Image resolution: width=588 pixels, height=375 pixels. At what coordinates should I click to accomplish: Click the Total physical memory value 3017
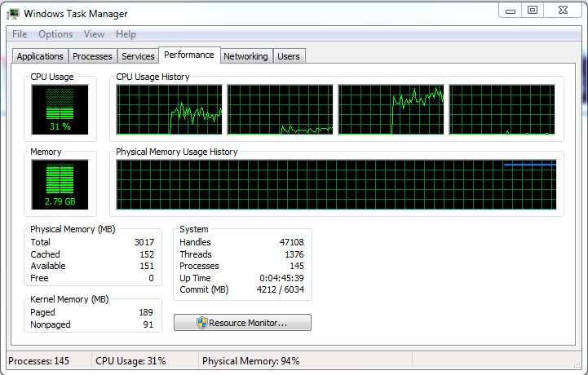pyautogui.click(x=144, y=242)
